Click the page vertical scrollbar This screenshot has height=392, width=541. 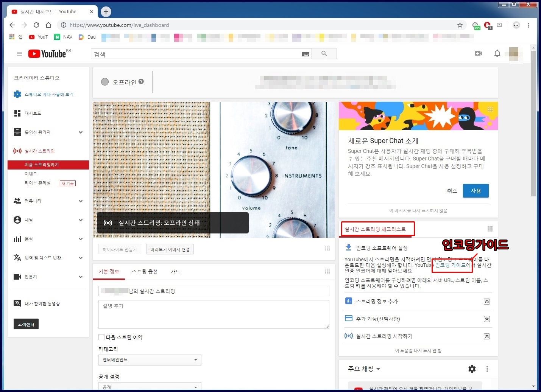click(x=533, y=123)
